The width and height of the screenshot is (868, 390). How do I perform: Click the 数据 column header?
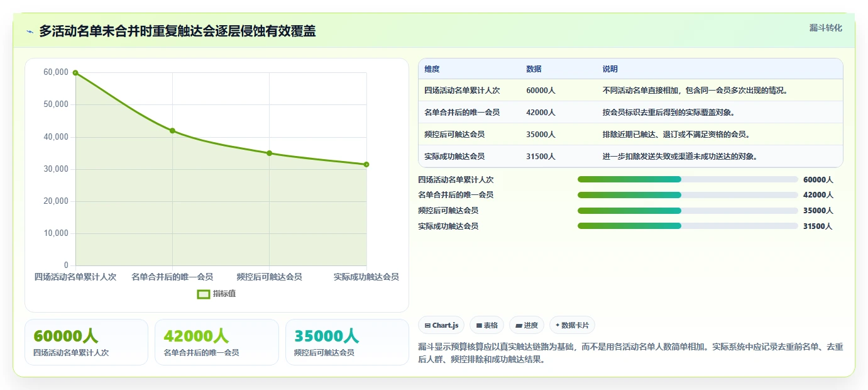pyautogui.click(x=534, y=69)
